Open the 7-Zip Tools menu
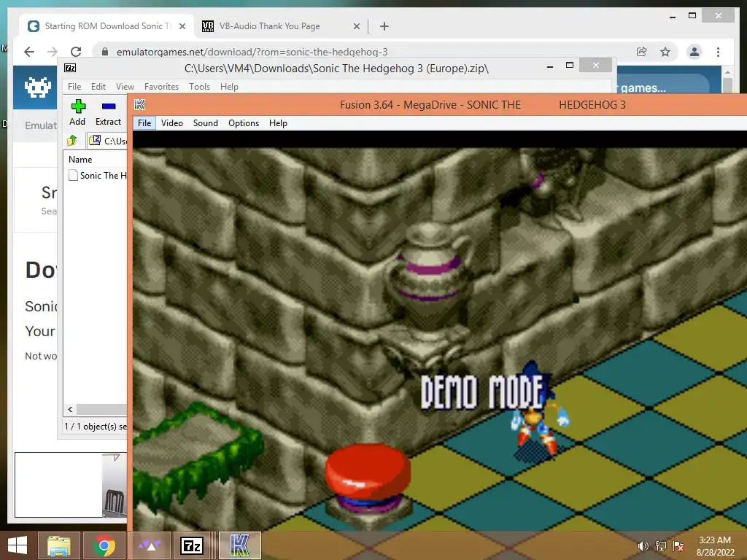 click(x=199, y=87)
